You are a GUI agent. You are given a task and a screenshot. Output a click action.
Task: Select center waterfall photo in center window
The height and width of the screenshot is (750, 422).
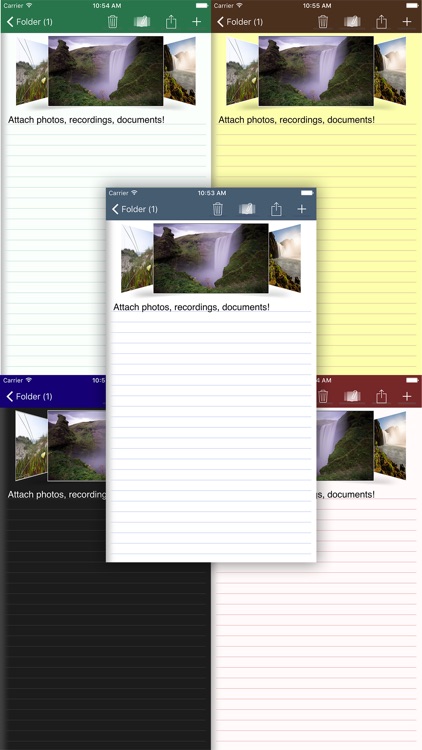(211, 258)
